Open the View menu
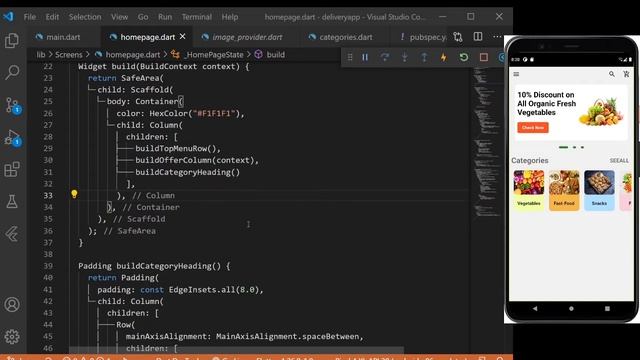 (119, 17)
